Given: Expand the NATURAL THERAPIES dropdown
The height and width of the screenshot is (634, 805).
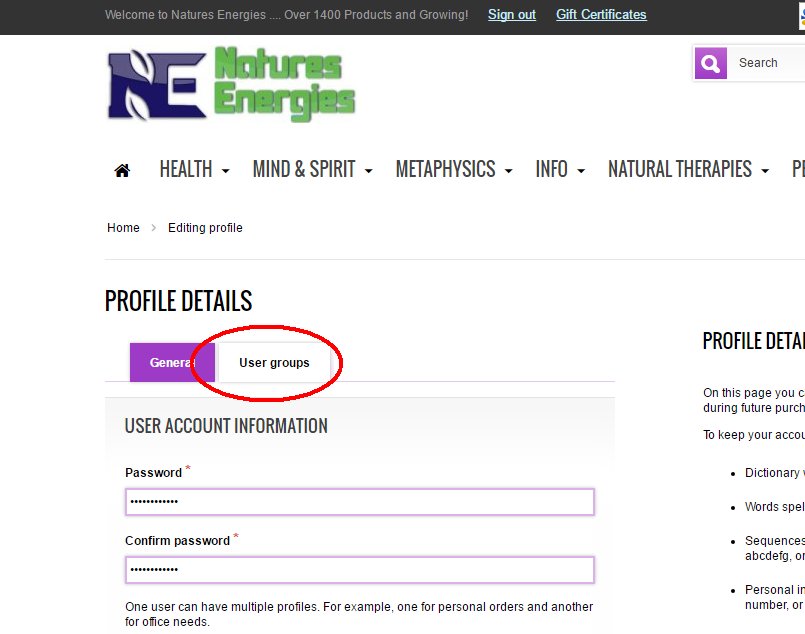Looking at the screenshot, I should click(x=688, y=170).
